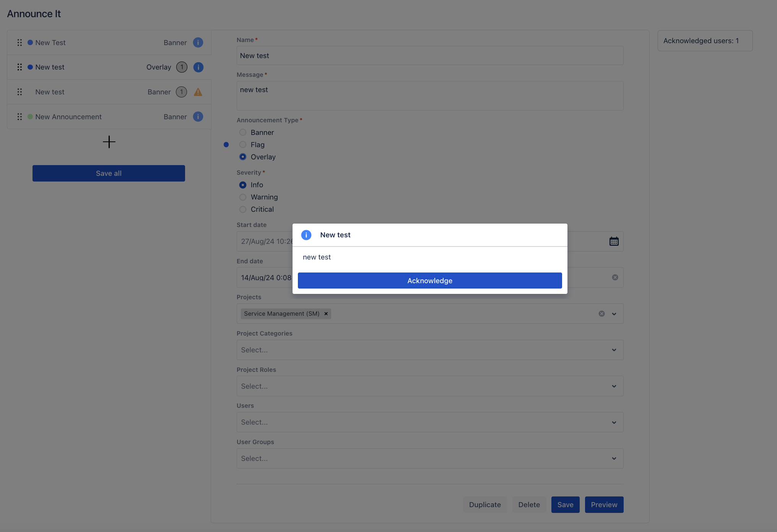Expand the User Groups dropdown
777x532 pixels.
tap(614, 459)
